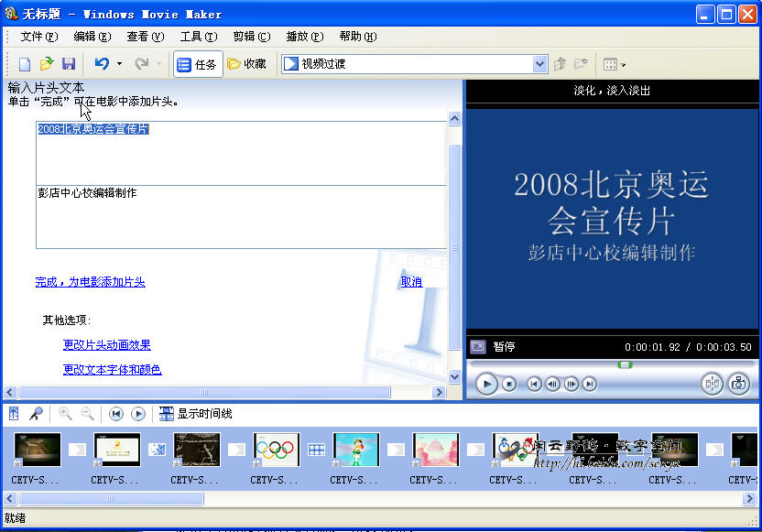Select the dark figures third storyboard clip
This screenshot has height=532, width=762.
tap(197, 450)
